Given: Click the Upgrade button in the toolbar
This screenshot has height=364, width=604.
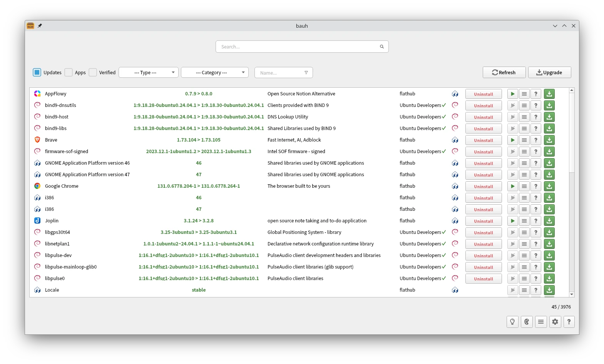Looking at the screenshot, I should point(549,72).
